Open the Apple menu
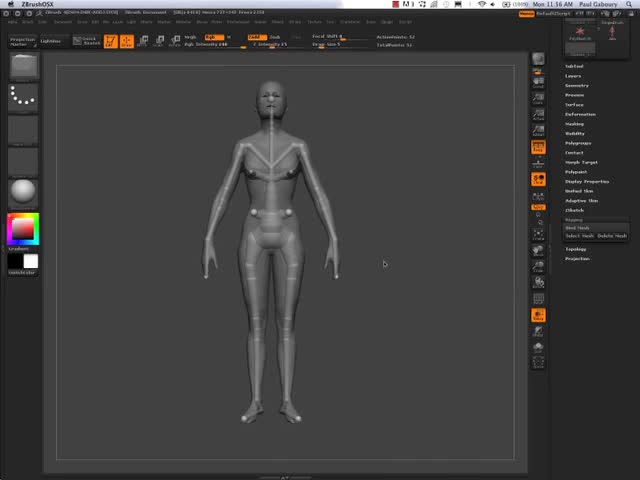The height and width of the screenshot is (480, 640). click(11, 4)
